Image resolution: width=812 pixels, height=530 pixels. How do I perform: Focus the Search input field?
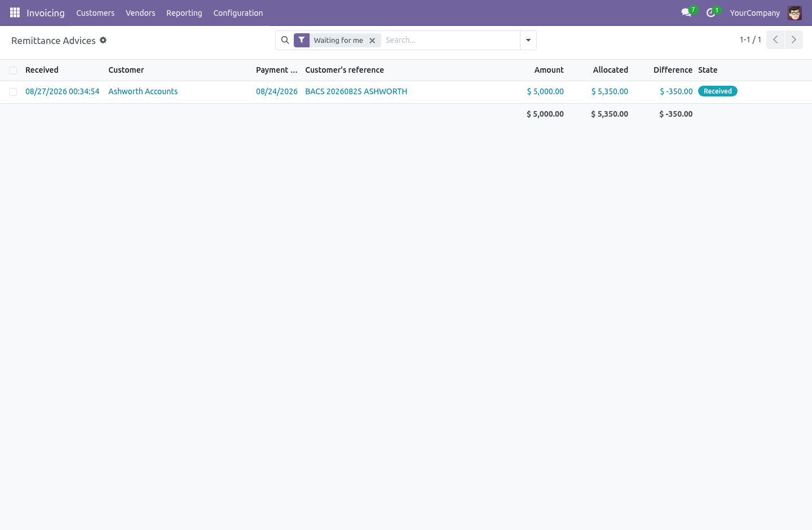(450, 40)
